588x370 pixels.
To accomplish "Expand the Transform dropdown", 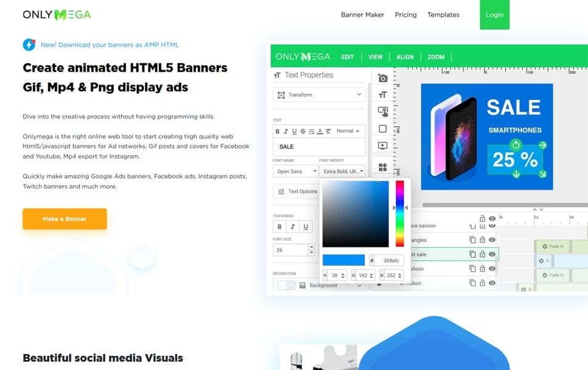I will click(319, 95).
